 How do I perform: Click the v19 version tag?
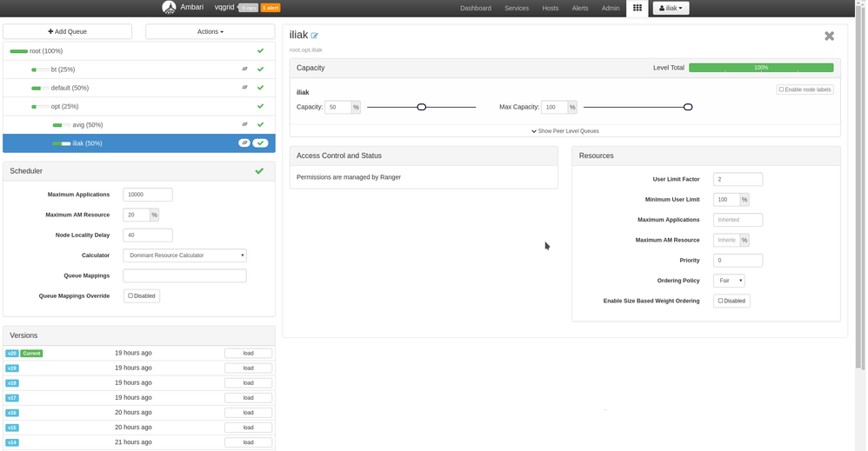(x=11, y=368)
